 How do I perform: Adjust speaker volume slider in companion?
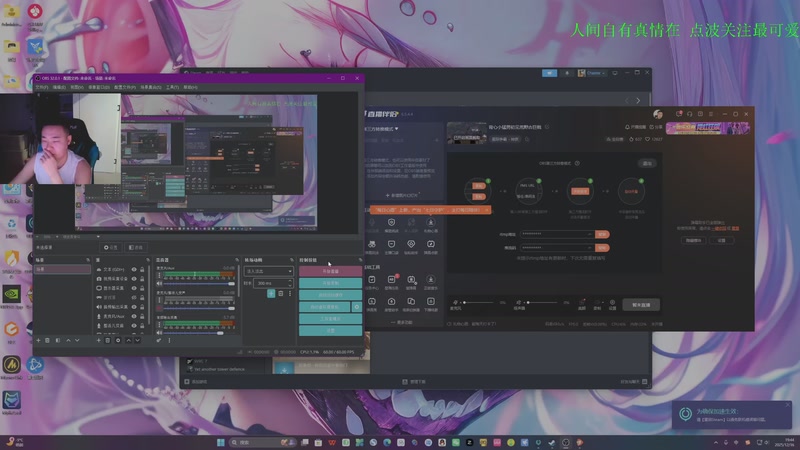pos(541,303)
